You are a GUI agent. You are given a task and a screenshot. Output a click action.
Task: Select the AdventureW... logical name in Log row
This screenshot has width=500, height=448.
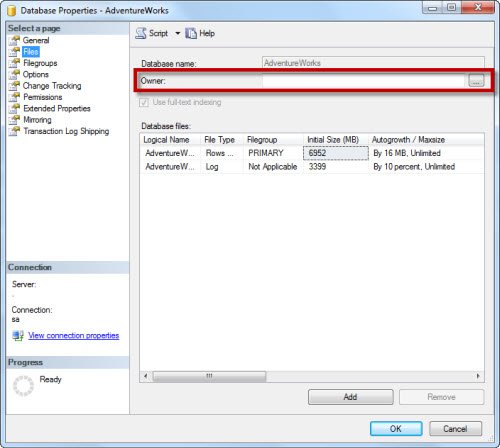(170, 167)
